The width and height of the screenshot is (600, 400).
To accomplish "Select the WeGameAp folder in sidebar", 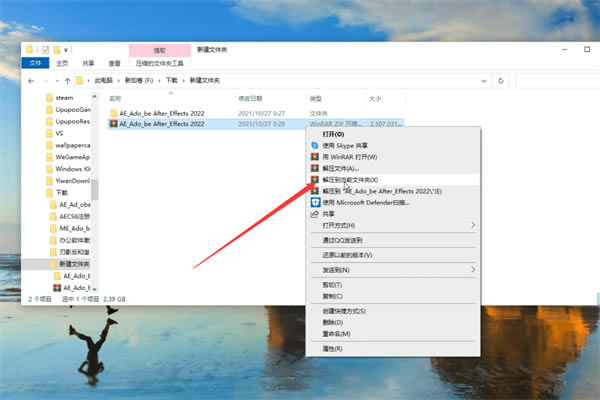I will click(68, 157).
